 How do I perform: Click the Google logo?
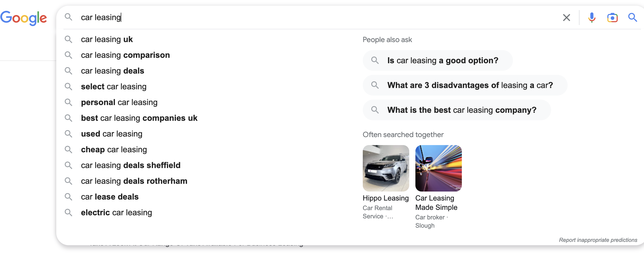click(23, 18)
